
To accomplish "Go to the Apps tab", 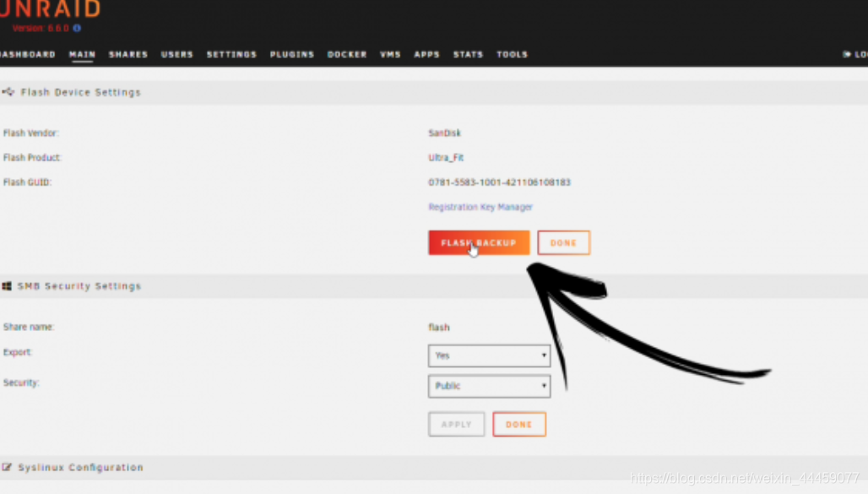I will pos(426,54).
